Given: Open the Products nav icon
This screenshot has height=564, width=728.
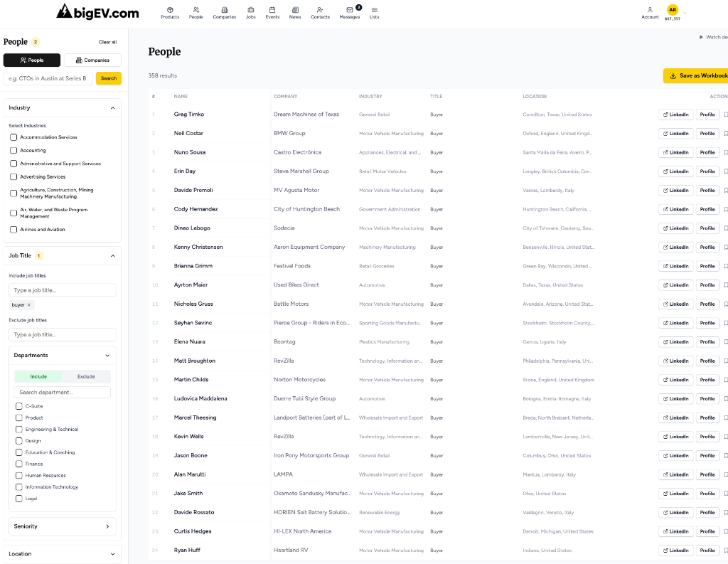Looking at the screenshot, I should click(170, 10).
